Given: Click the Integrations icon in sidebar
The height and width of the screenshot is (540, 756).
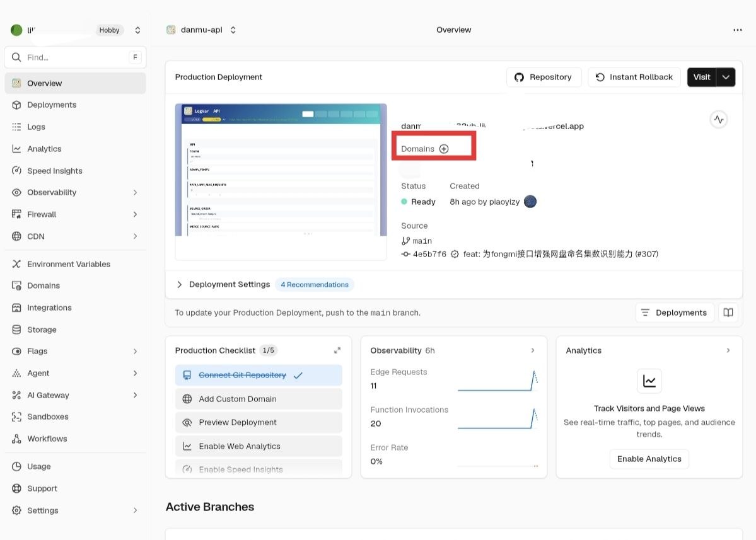Looking at the screenshot, I should tap(16, 307).
